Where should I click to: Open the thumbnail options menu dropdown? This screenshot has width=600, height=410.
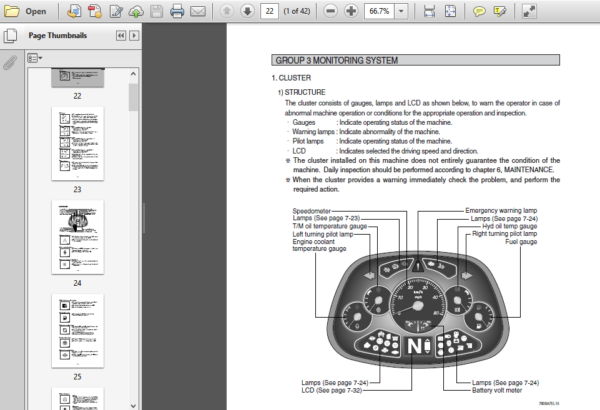point(35,58)
